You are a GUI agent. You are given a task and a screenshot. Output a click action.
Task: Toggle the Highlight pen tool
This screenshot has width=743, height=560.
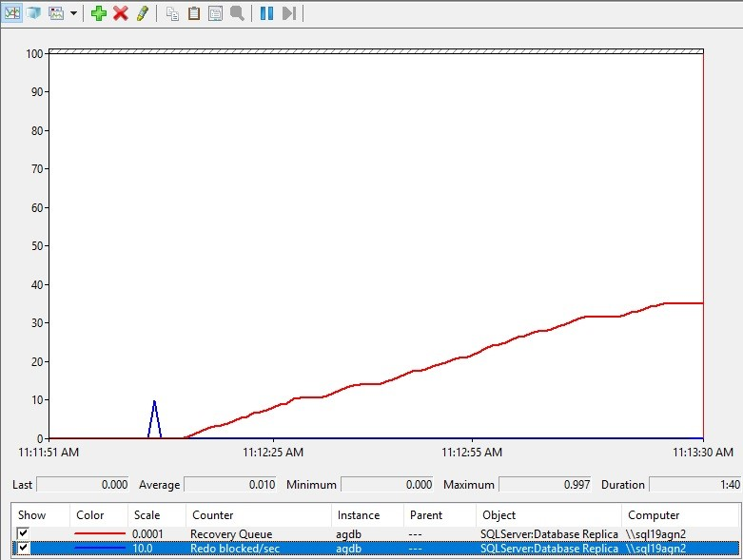[143, 13]
